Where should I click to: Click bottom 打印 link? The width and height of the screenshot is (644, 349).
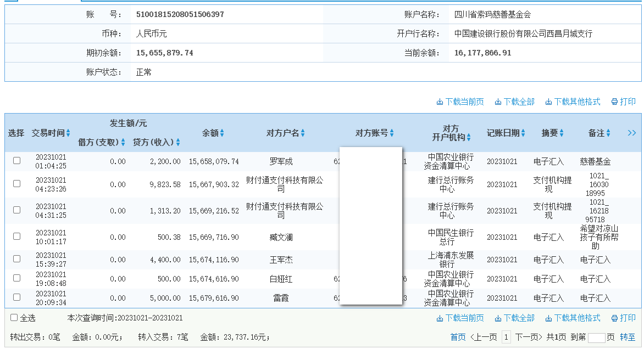[x=624, y=318]
